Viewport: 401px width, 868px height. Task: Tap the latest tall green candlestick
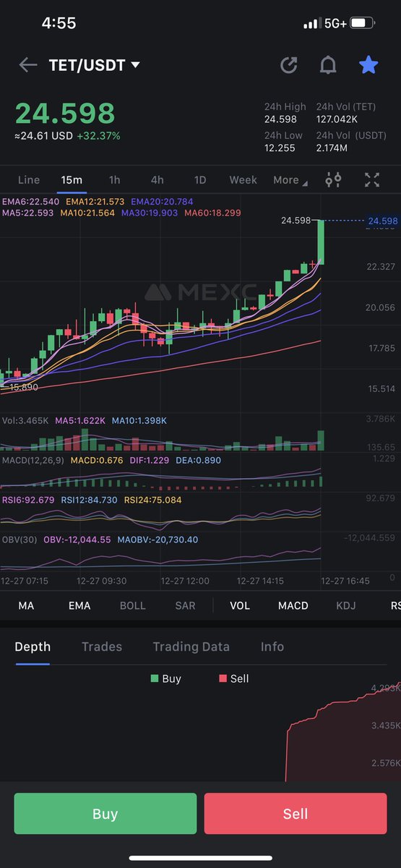320,242
